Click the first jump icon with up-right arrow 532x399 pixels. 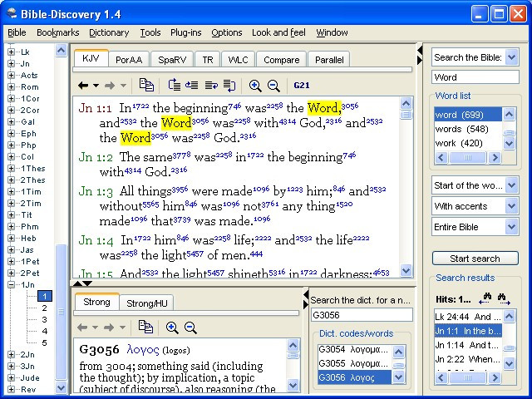coord(175,85)
